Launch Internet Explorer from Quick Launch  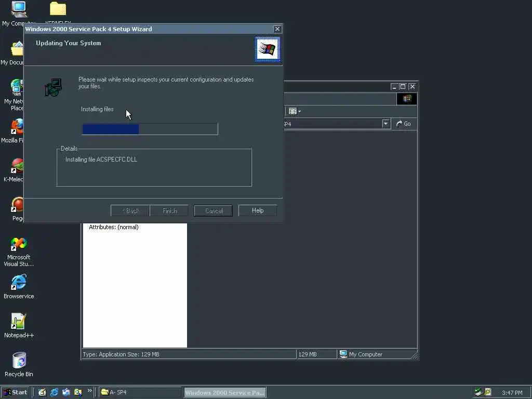point(54,392)
